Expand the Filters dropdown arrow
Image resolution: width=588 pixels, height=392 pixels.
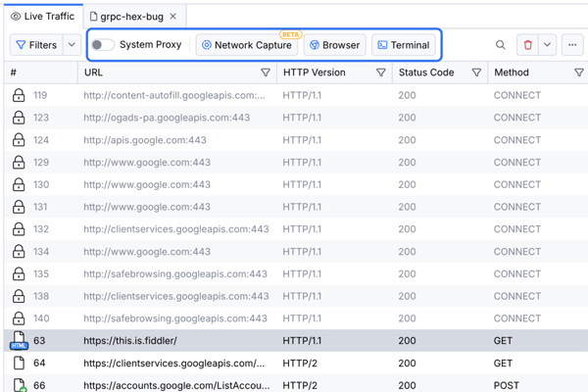point(72,45)
